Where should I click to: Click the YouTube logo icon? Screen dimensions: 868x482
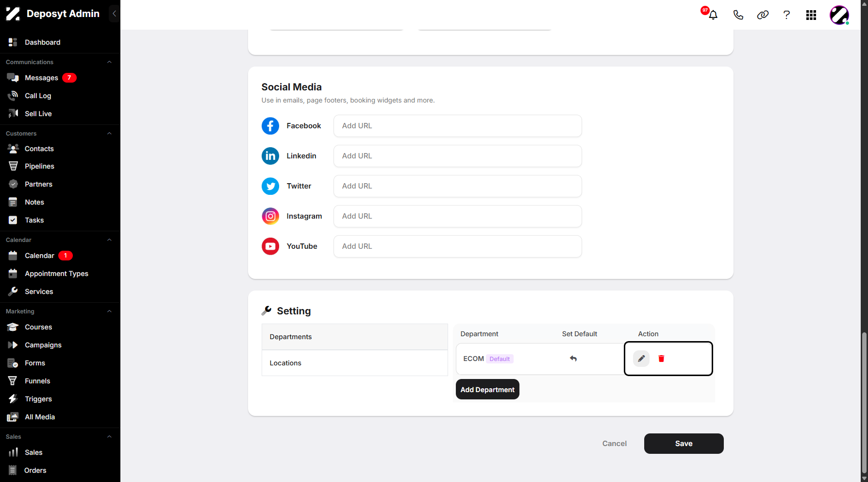[270, 246]
